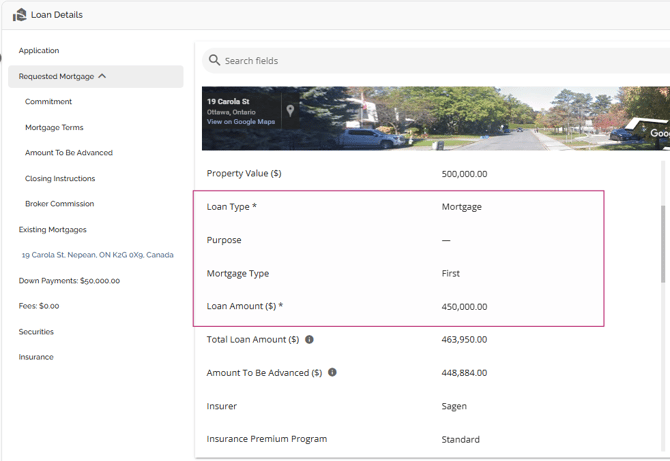Click the map pin location icon

coord(289,111)
